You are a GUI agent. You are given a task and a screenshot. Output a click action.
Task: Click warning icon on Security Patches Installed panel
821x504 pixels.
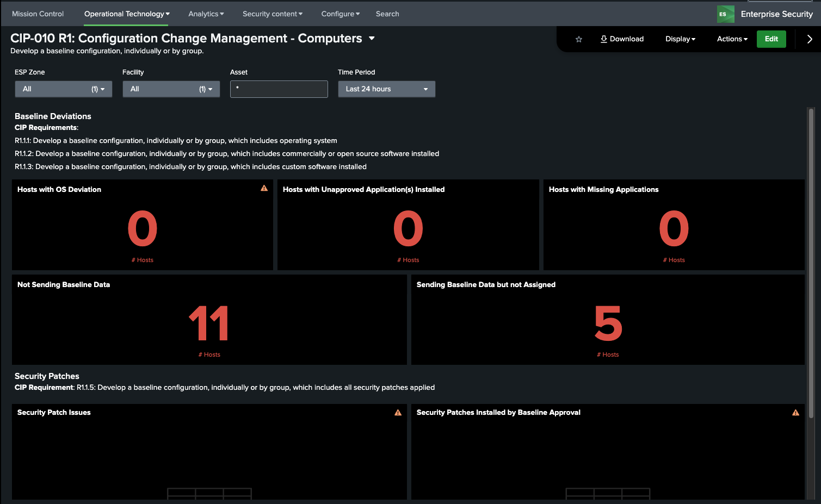click(x=795, y=413)
